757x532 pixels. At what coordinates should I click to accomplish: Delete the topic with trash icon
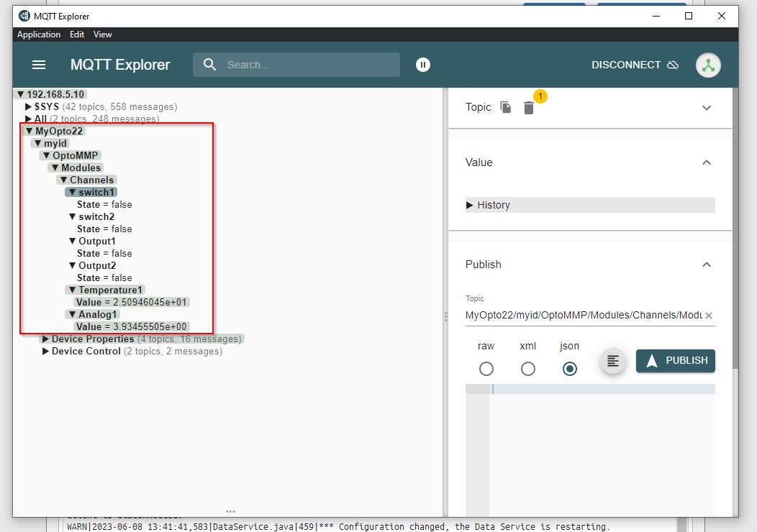529,108
